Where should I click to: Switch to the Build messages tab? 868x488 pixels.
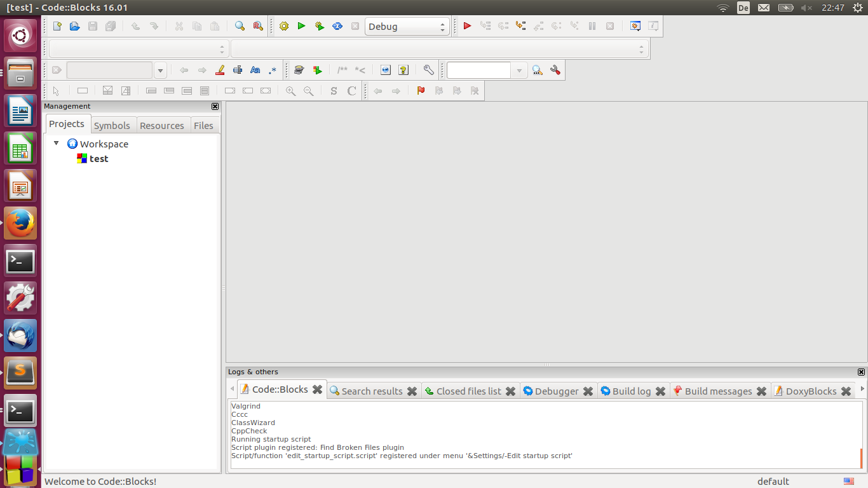(x=718, y=391)
